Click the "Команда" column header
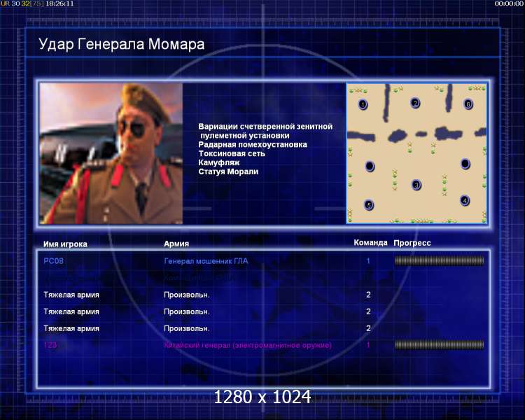The width and height of the screenshot is (525, 420). click(370, 242)
